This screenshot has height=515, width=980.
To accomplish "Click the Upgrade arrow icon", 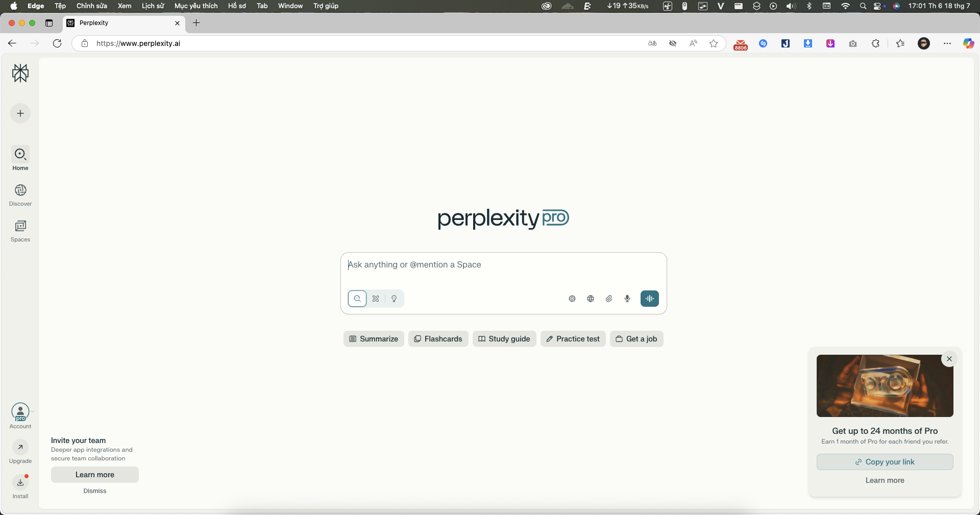I will pos(20,447).
